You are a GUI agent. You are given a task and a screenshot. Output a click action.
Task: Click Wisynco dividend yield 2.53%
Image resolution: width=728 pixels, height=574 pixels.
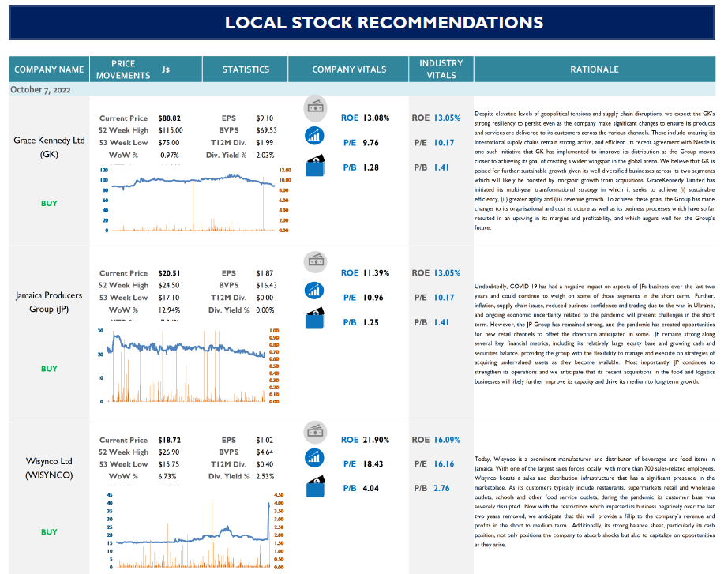265,476
